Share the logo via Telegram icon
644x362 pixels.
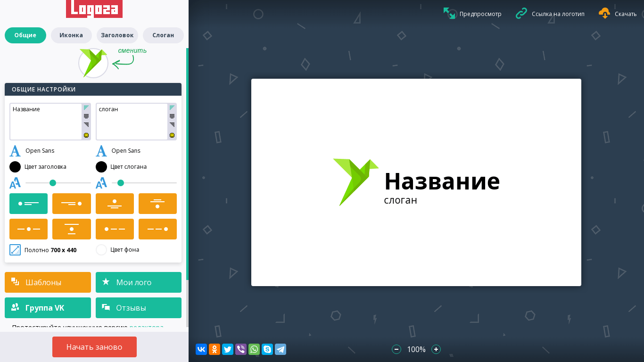[281, 349]
